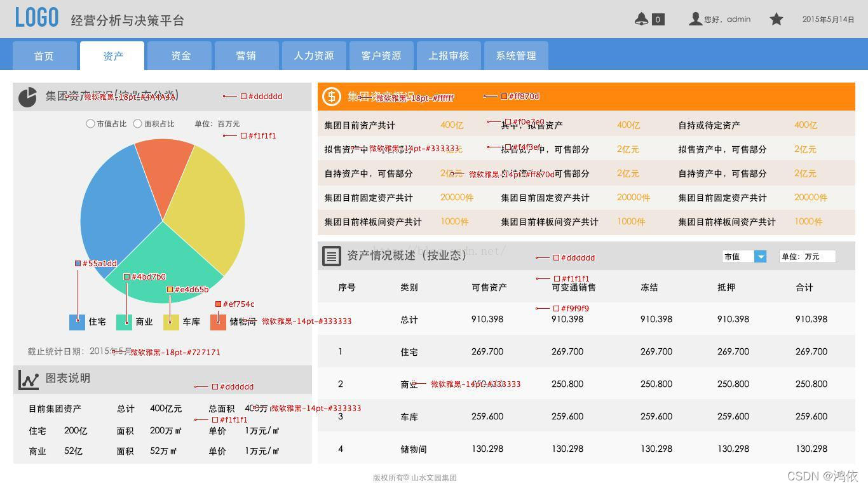Screen dimensions: 868x488
Task: Go to the 人力资源 tab
Action: (x=314, y=56)
